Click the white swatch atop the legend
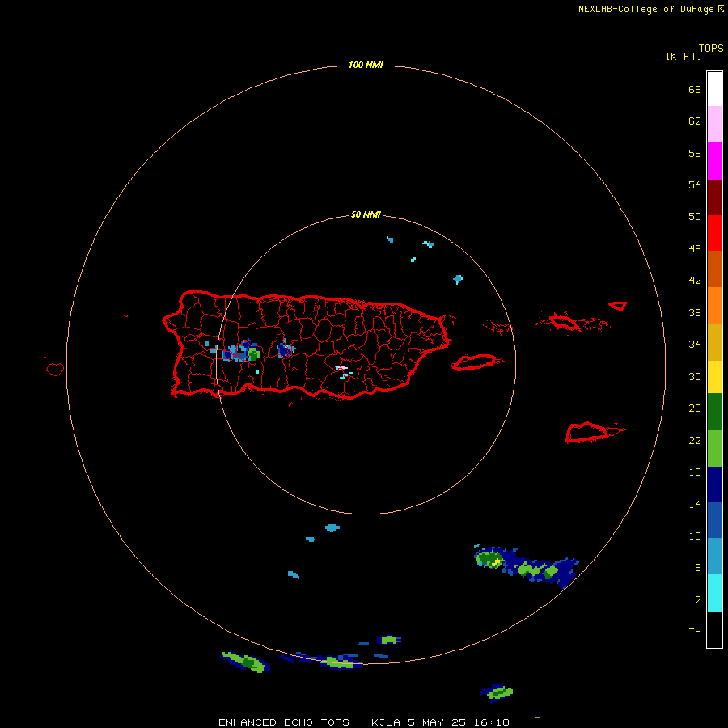 (714, 89)
